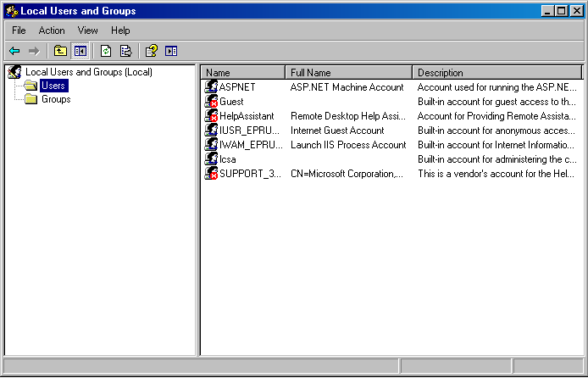Screen dimensions: 588x378
Task: Click 'Built-in account for anonymous acces...' description
Action: pyautogui.click(x=496, y=131)
